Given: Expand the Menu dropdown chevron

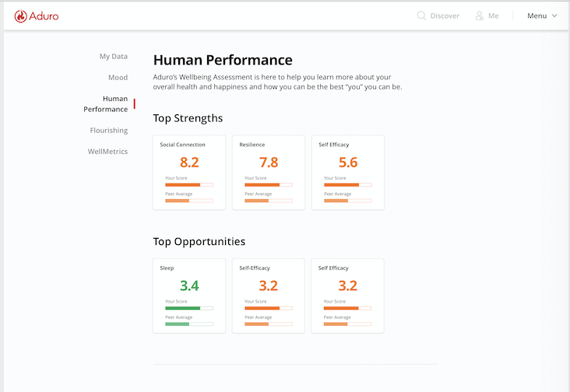Looking at the screenshot, I should (554, 16).
